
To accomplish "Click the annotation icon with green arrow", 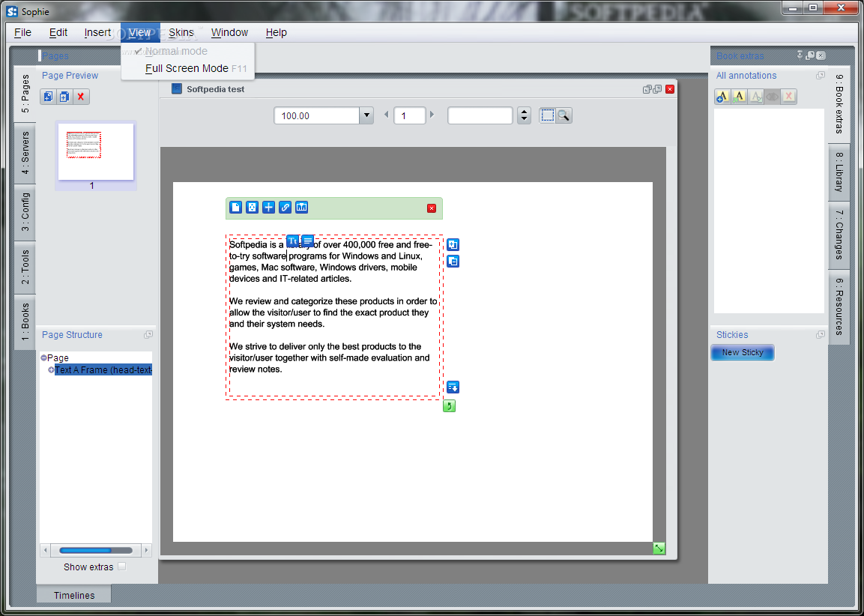I will coord(739,97).
